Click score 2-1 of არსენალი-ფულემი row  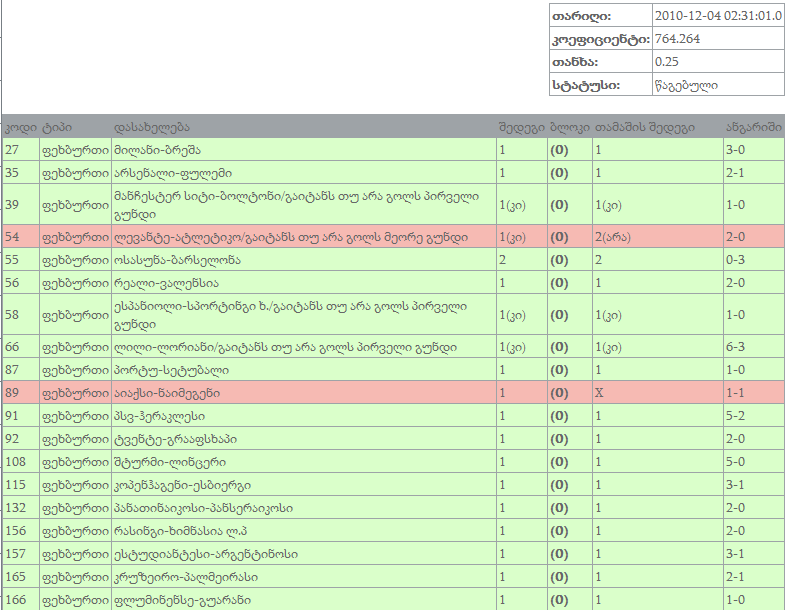(x=735, y=173)
